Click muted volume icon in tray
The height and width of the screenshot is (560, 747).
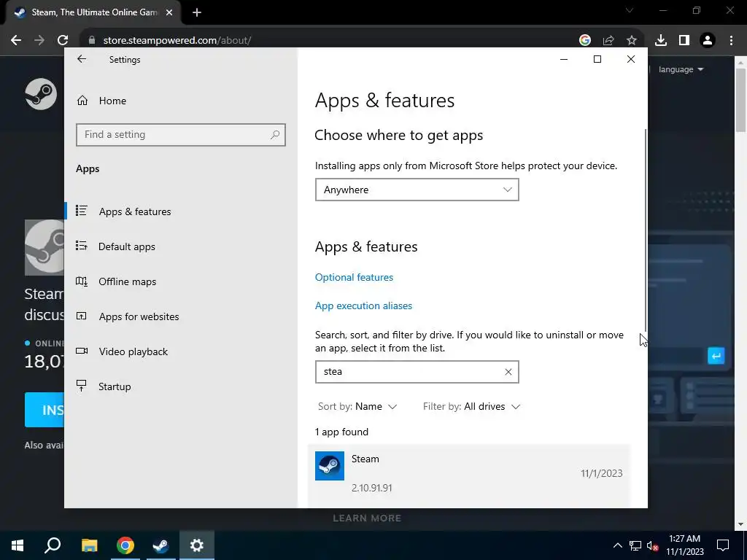(x=653, y=545)
